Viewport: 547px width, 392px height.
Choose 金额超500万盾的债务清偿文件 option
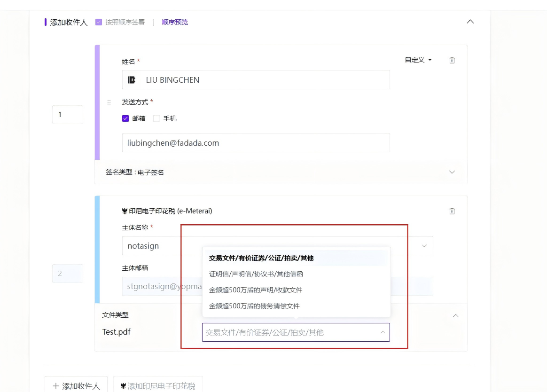click(296, 306)
